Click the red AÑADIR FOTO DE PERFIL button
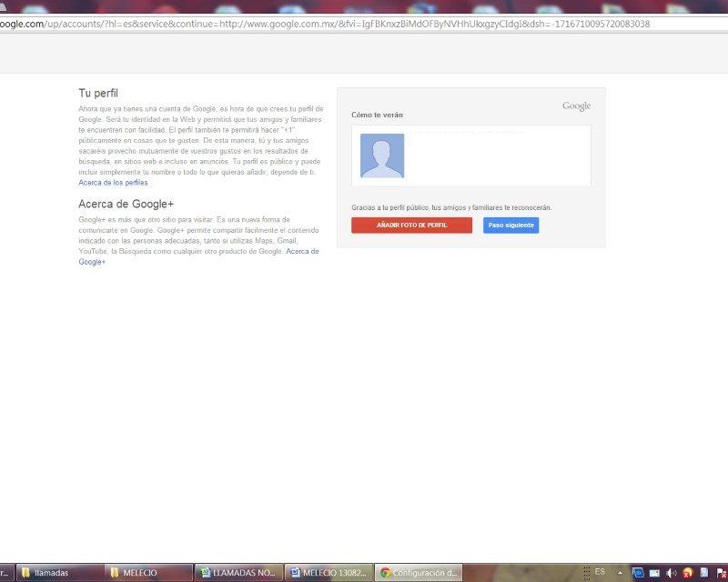Viewport: 728px width, 582px height. point(411,226)
